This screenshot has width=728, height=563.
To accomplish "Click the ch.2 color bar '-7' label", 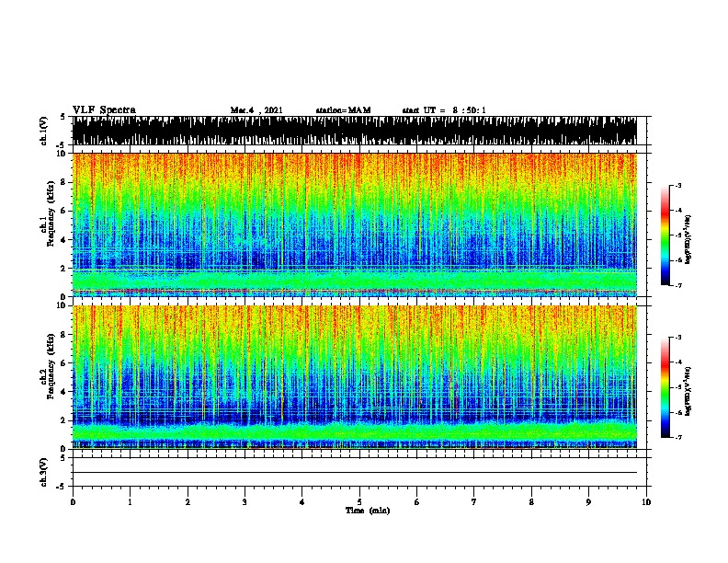I will (677, 437).
